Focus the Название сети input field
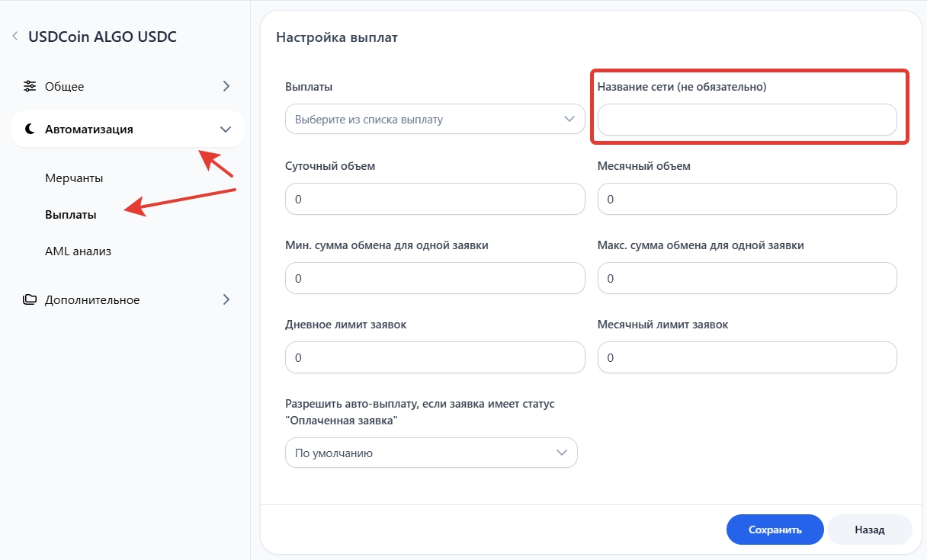The height and width of the screenshot is (560, 927). [x=746, y=120]
